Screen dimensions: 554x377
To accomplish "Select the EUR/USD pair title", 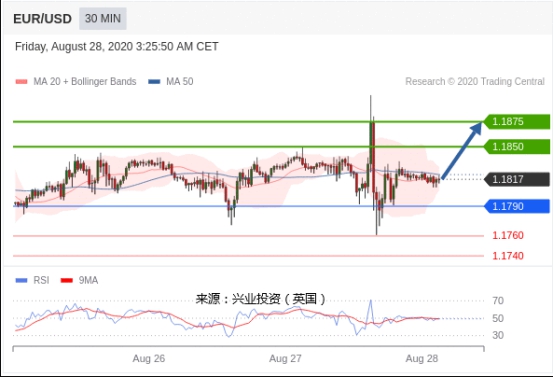I will 42,19.
